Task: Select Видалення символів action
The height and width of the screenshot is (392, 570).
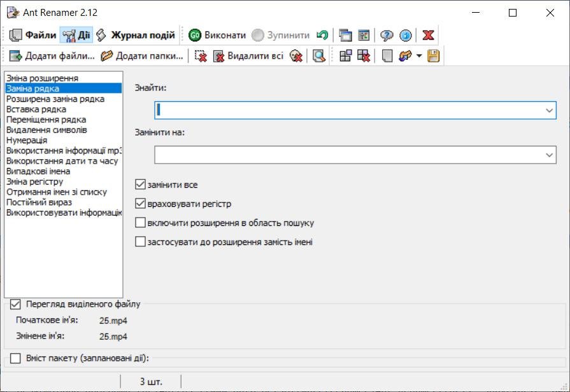Action: tap(63, 130)
